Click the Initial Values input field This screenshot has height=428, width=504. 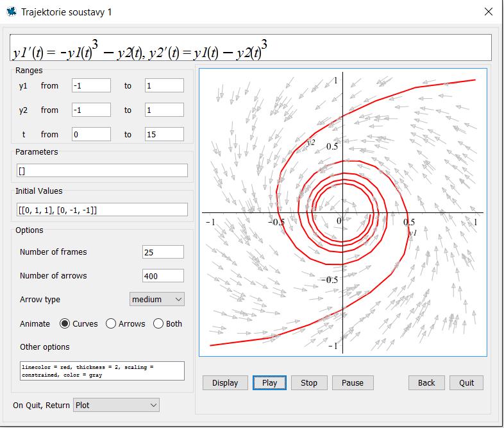(x=102, y=210)
